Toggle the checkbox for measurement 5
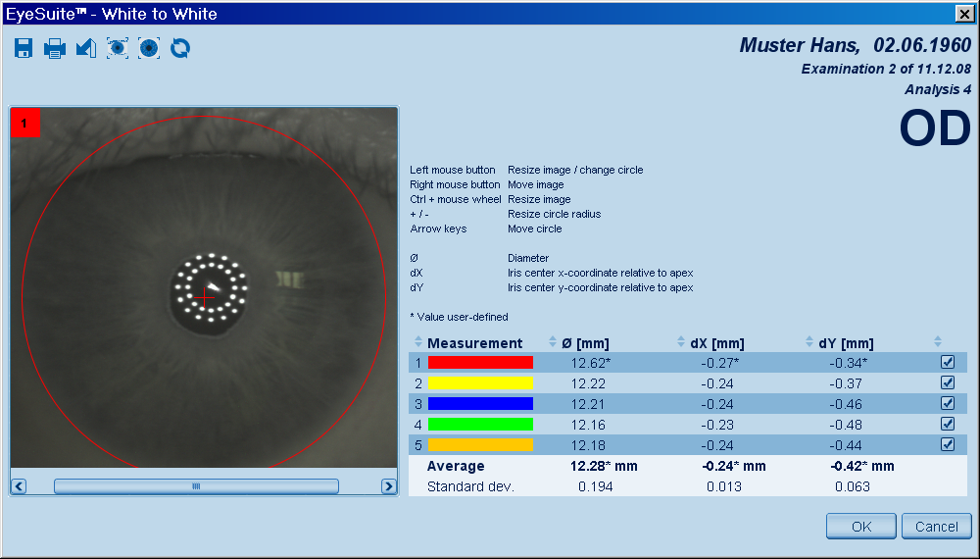Viewport: 980px width, 559px height. [947, 444]
